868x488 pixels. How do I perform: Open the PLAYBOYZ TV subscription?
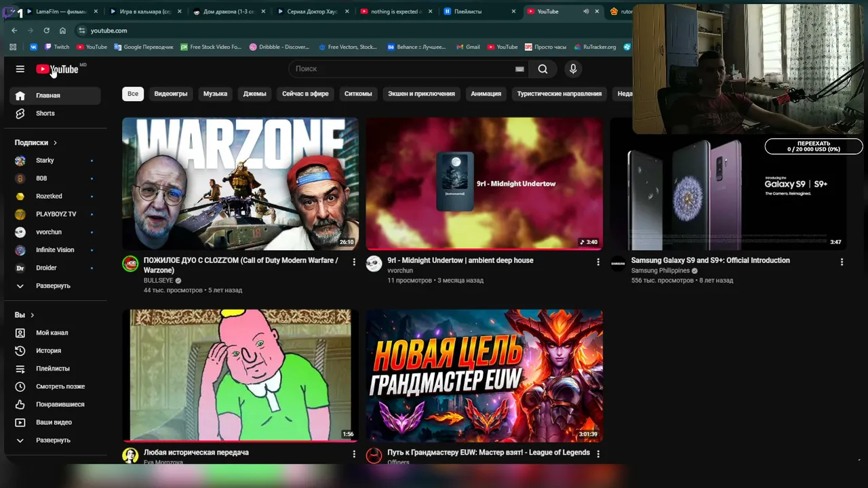pyautogui.click(x=56, y=214)
